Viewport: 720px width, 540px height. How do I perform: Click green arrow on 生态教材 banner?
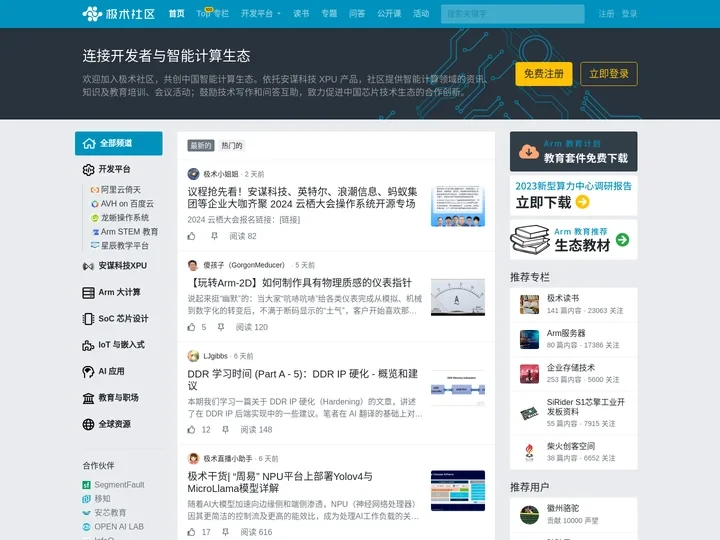click(623, 240)
